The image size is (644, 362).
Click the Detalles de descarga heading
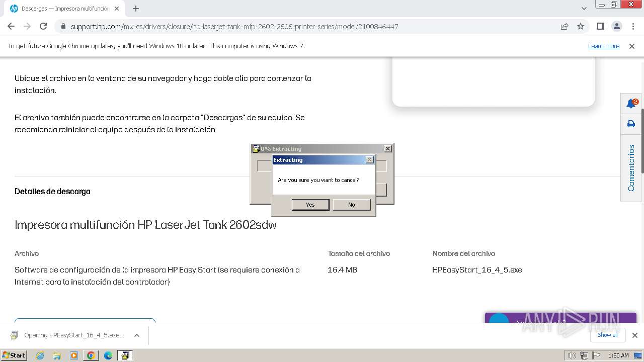point(52,192)
